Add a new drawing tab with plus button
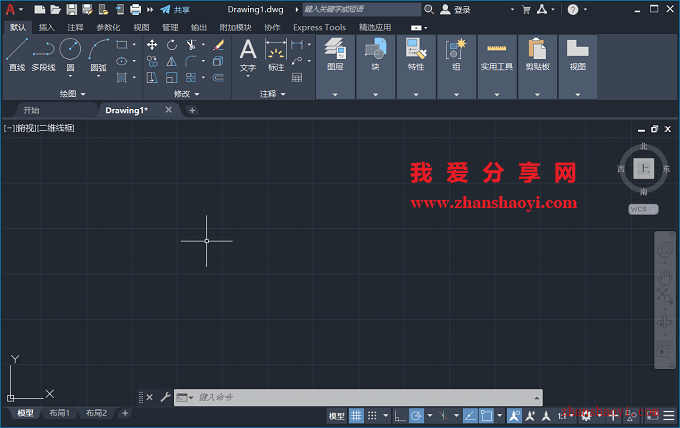This screenshot has width=680, height=428. (x=192, y=111)
